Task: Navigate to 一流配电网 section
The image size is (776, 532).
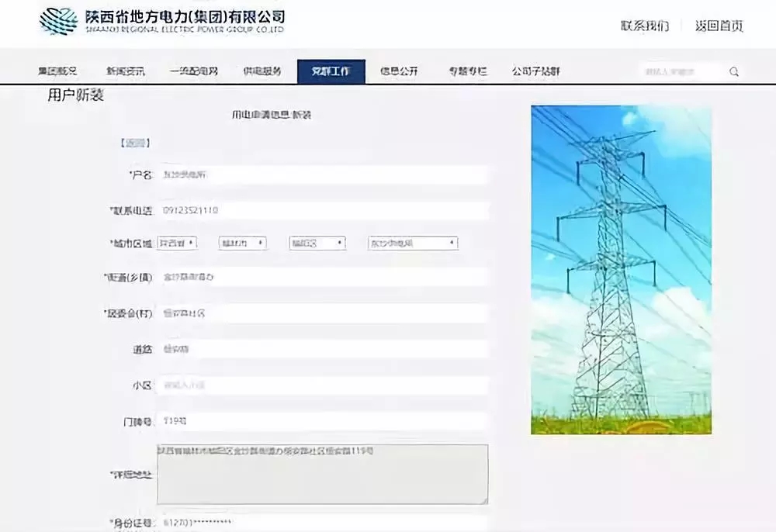Action: [196, 71]
